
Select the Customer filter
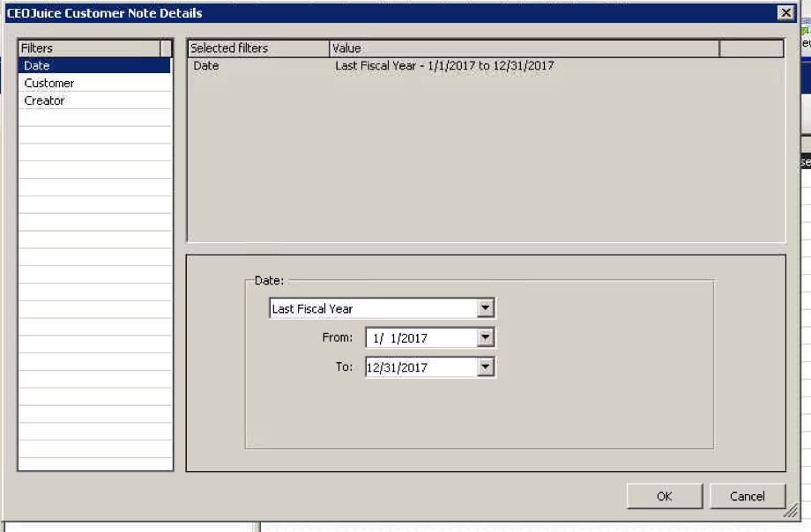tap(94, 84)
